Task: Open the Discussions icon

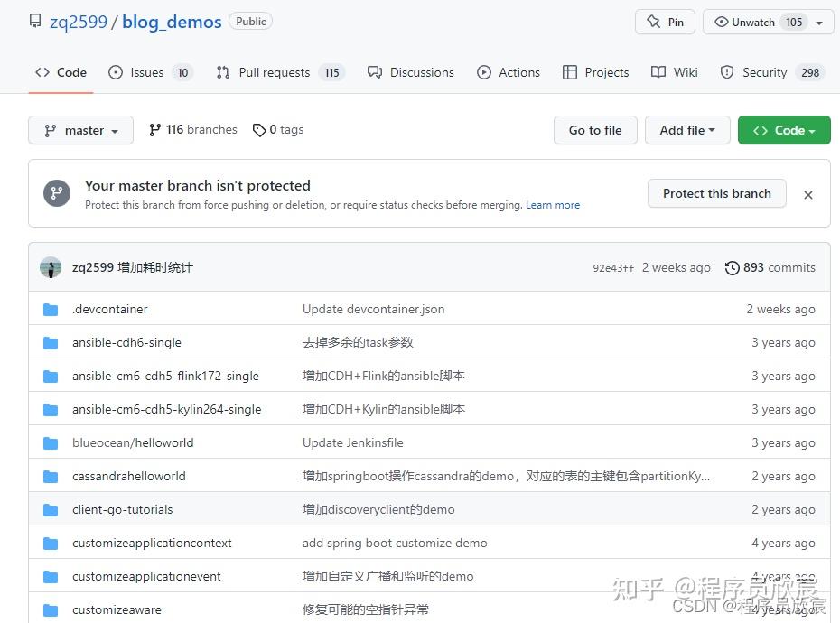Action: [x=375, y=72]
